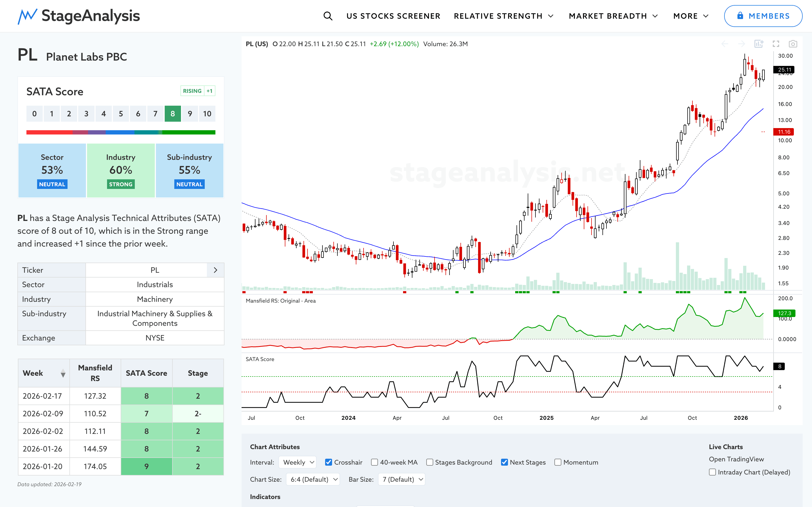Disable the Crosshair checkbox
812x507 pixels.
329,462
